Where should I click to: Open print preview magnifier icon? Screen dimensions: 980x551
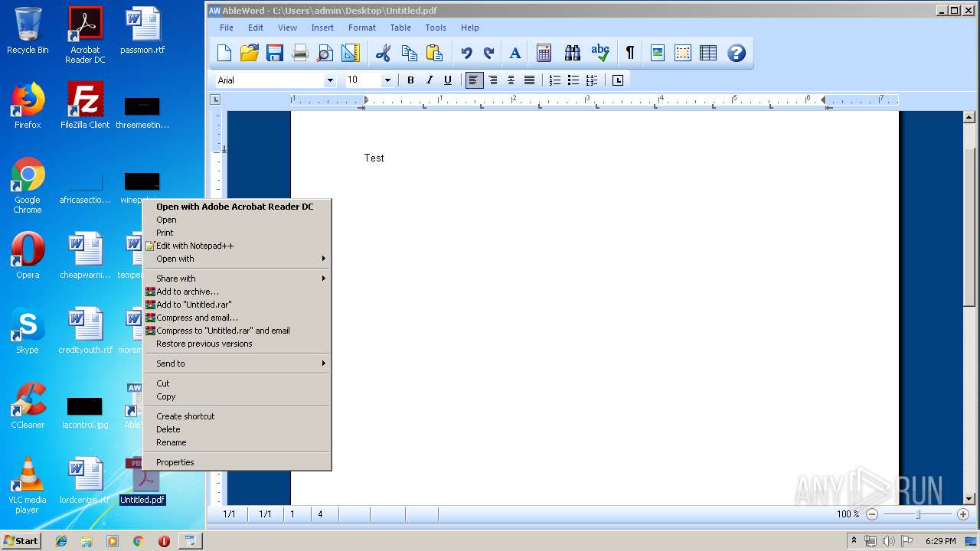(325, 53)
